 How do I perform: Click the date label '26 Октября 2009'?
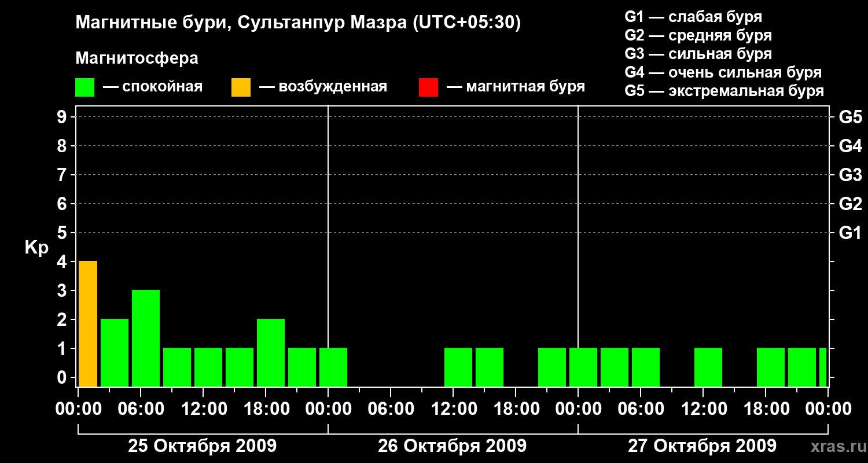453,446
